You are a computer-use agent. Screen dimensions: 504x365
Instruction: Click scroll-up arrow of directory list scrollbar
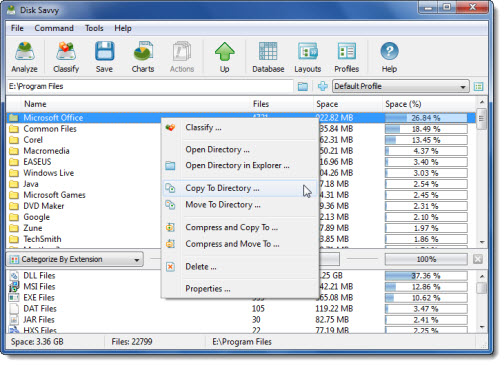[482, 102]
